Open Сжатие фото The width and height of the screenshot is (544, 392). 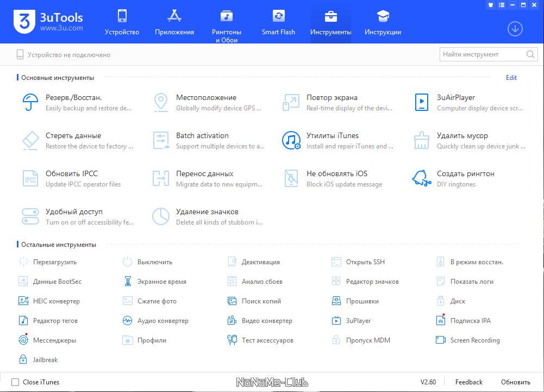click(x=149, y=301)
